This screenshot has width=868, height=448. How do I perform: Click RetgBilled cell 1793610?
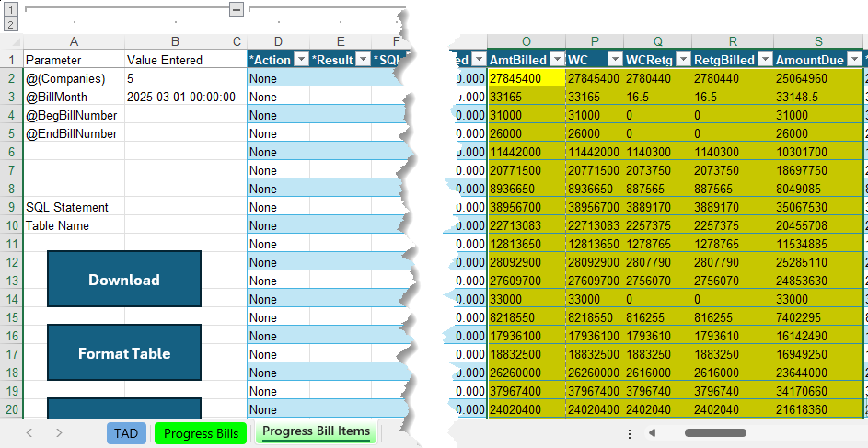(x=733, y=336)
